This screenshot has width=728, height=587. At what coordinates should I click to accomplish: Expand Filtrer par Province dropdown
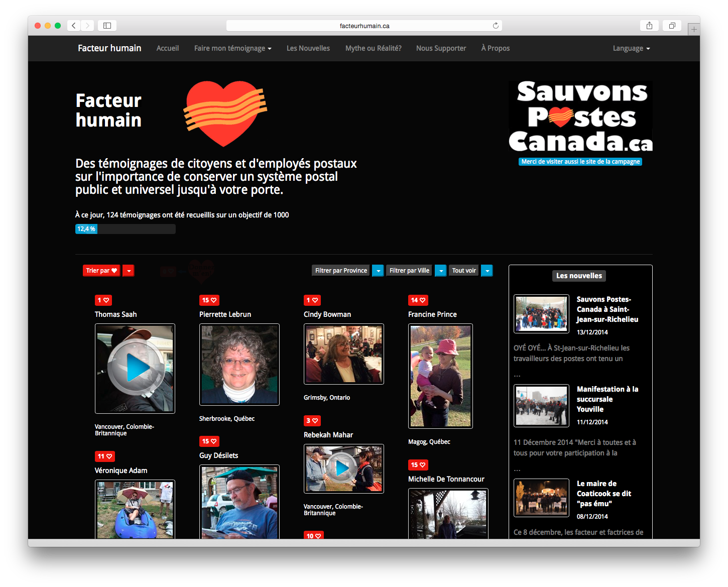(378, 271)
